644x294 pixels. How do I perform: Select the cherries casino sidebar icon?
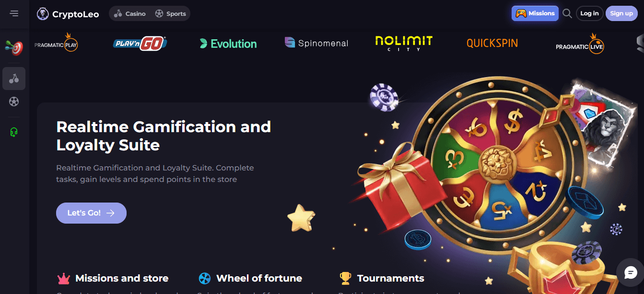pyautogui.click(x=14, y=79)
